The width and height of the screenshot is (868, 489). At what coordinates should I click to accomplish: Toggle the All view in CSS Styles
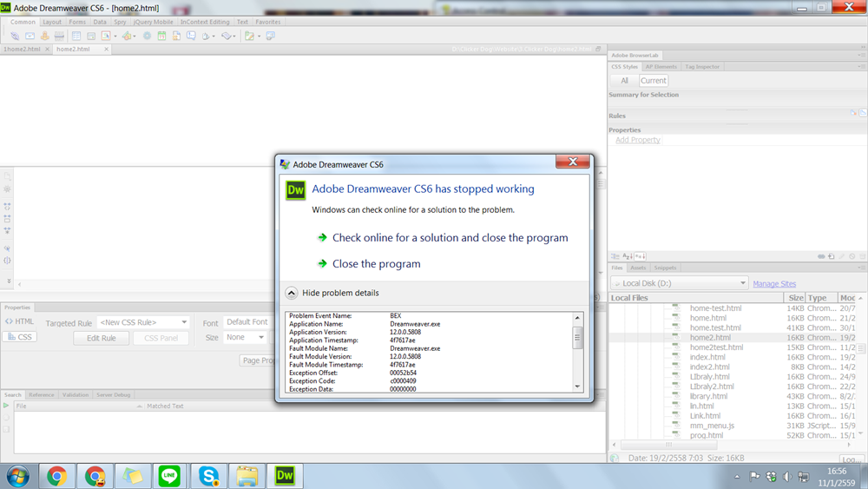[x=624, y=81]
